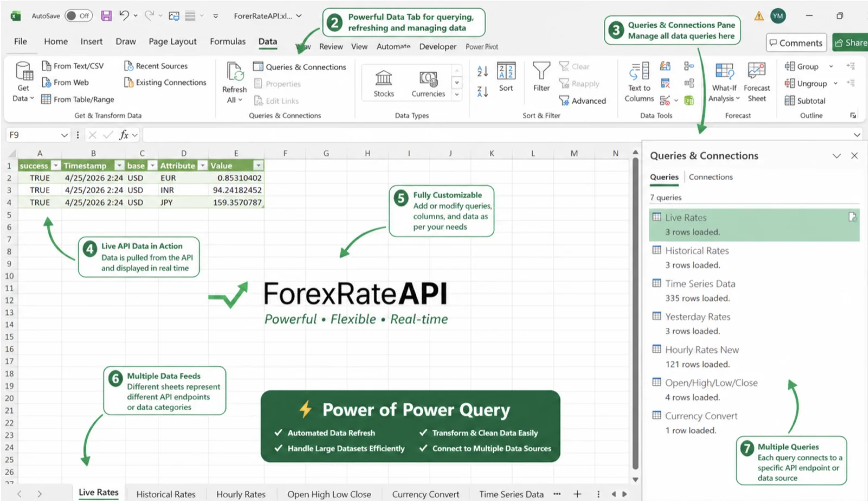
Task: Switch to the Home ribbon tab
Action: pos(56,41)
